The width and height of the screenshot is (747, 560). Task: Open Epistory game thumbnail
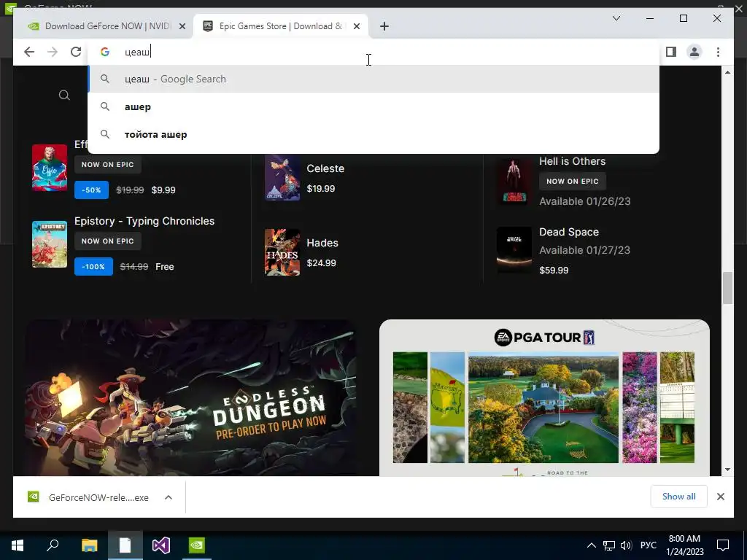point(50,244)
